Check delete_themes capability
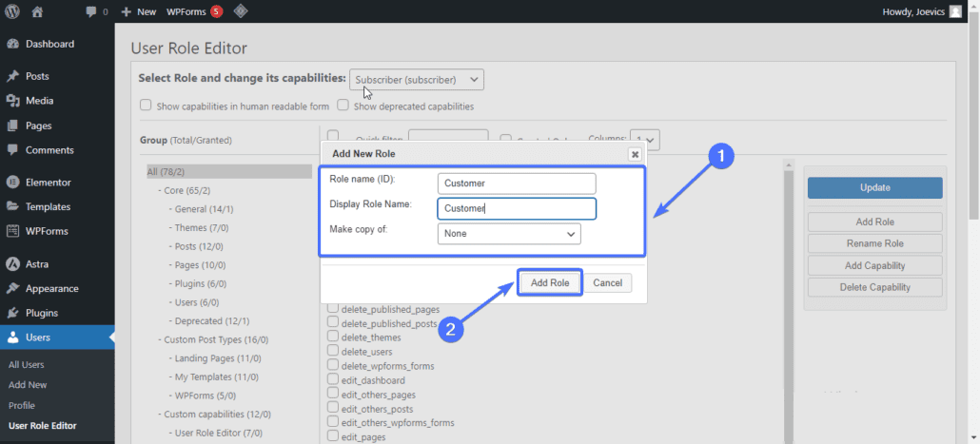980x444 pixels. [x=333, y=337]
